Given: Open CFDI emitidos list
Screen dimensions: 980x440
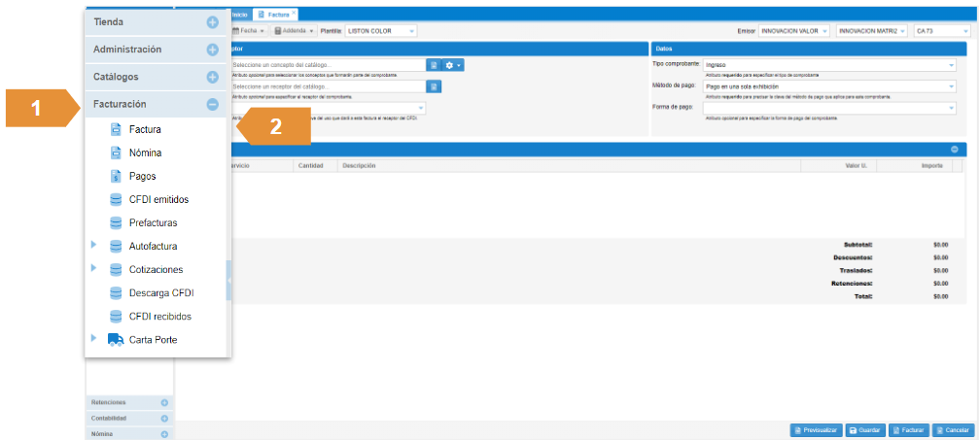Looking at the screenshot, I should tap(158, 199).
